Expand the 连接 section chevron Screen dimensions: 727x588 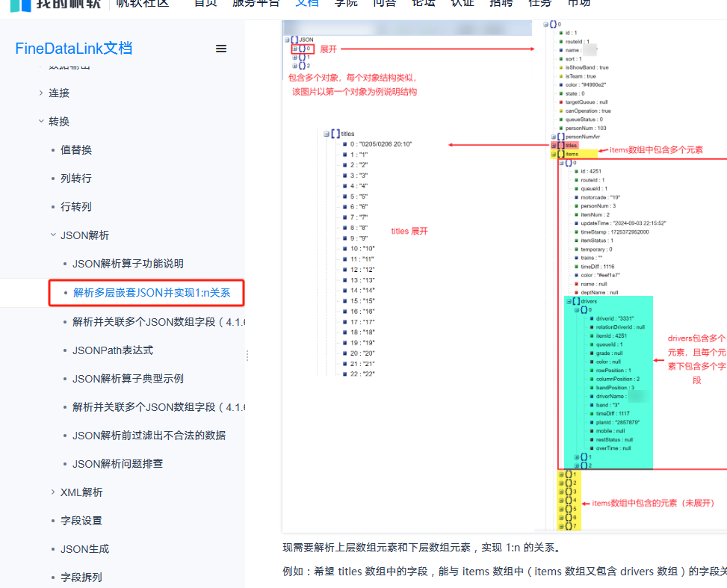tap(41, 93)
